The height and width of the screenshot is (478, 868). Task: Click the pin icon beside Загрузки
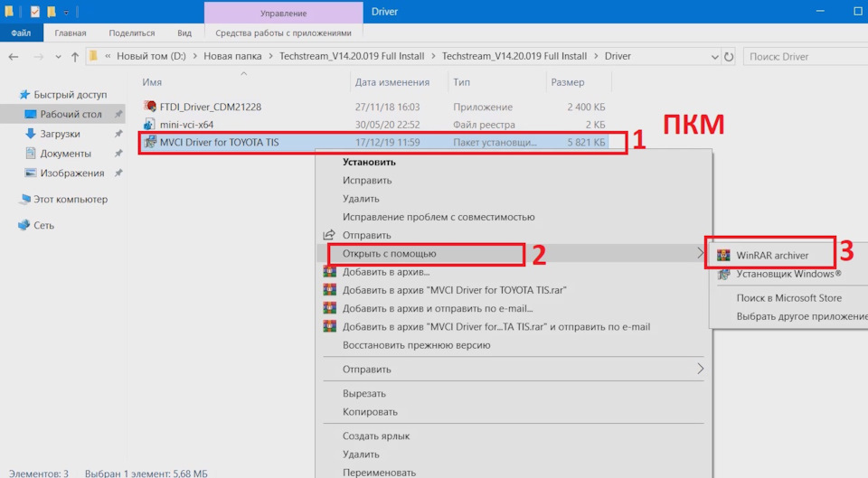tap(118, 134)
